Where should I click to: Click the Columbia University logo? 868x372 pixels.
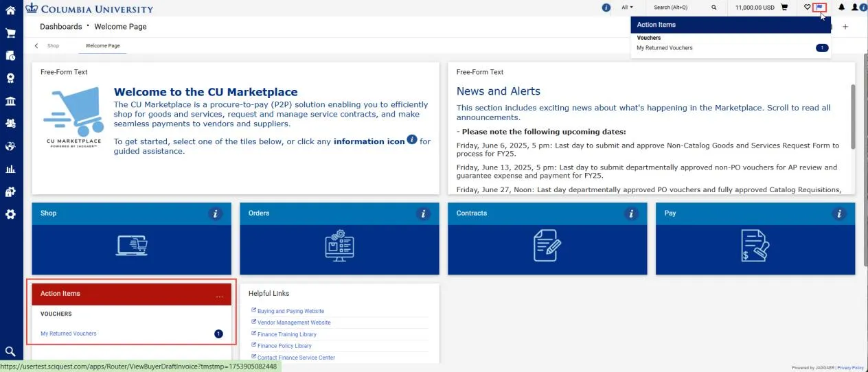[89, 8]
